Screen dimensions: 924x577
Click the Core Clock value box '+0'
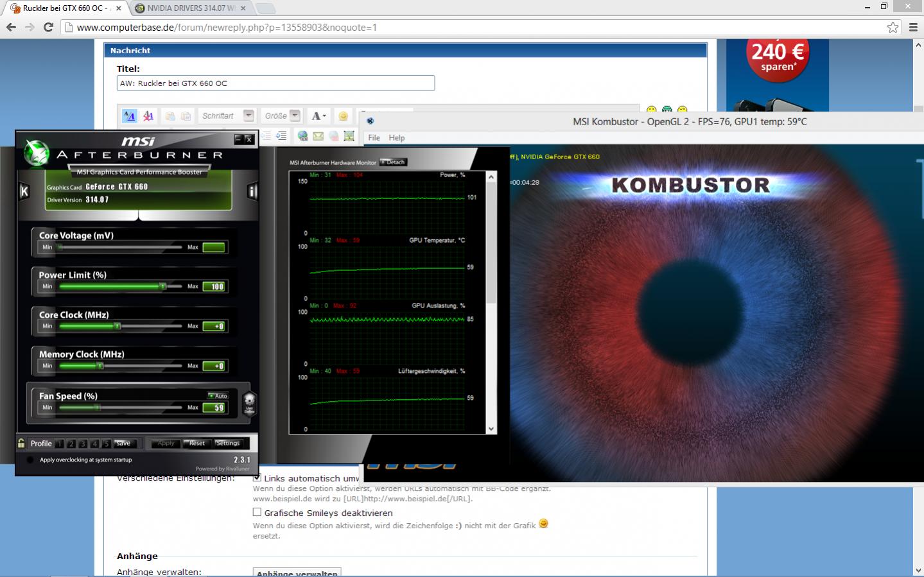pos(214,326)
